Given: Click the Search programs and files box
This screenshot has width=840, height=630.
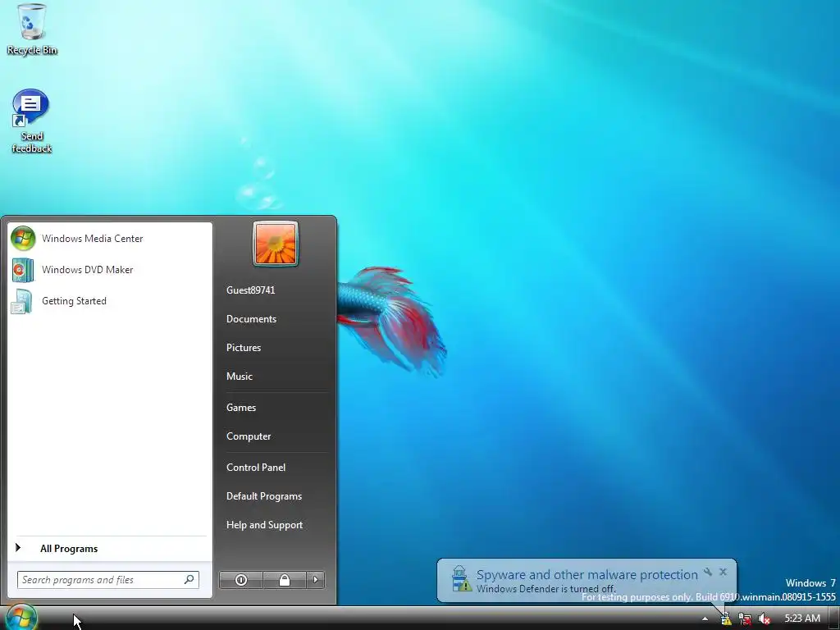Looking at the screenshot, I should tap(107, 580).
